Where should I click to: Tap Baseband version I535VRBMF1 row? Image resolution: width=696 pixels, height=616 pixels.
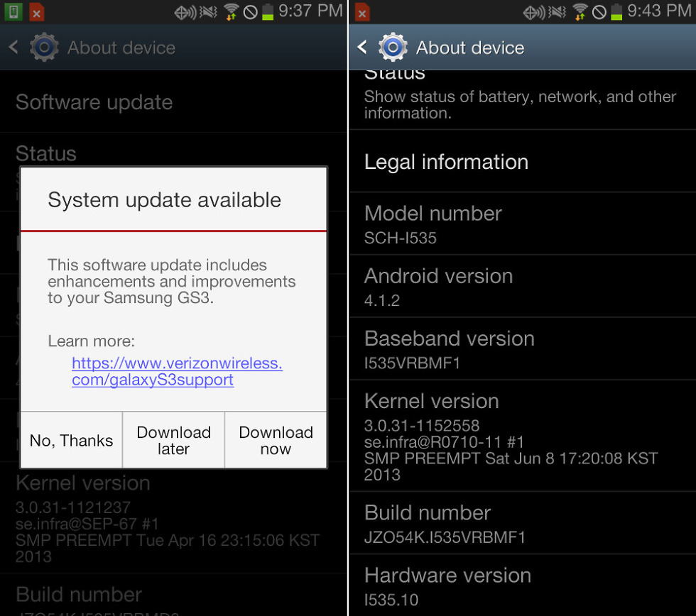(x=523, y=349)
